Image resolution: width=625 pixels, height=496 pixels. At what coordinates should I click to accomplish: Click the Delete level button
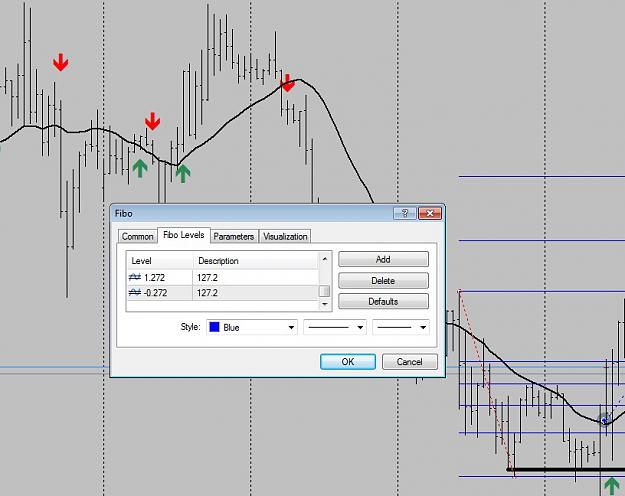383,280
